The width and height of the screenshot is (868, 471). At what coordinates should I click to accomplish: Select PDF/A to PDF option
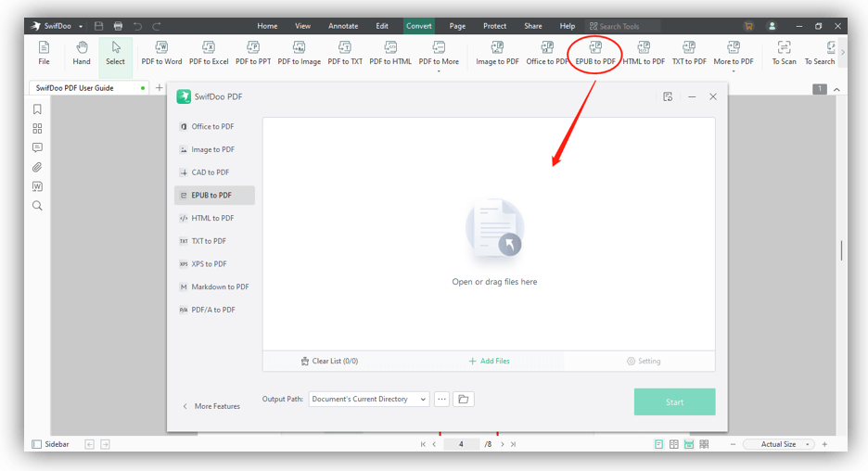click(x=214, y=310)
